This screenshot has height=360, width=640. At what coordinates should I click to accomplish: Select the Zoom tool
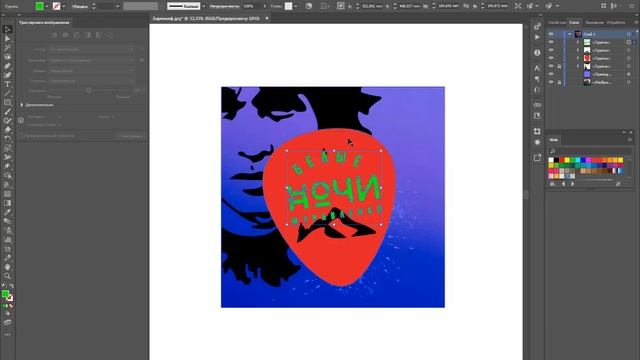(7, 276)
